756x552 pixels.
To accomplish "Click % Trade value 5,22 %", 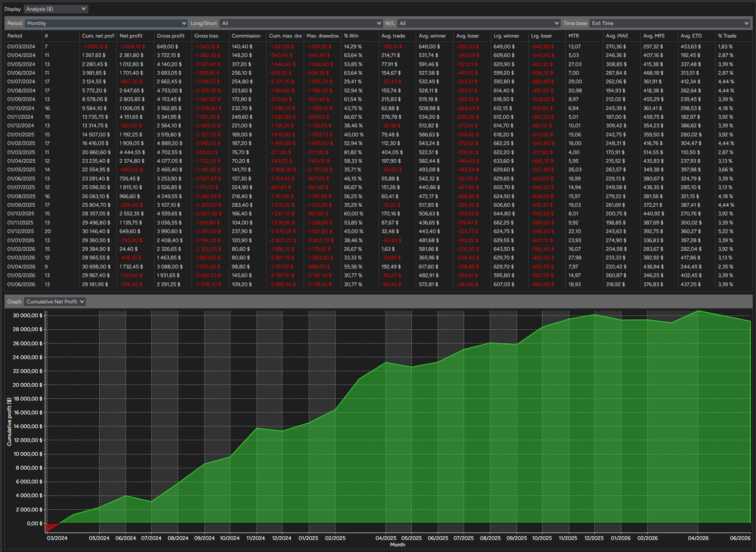I will tap(726, 231).
